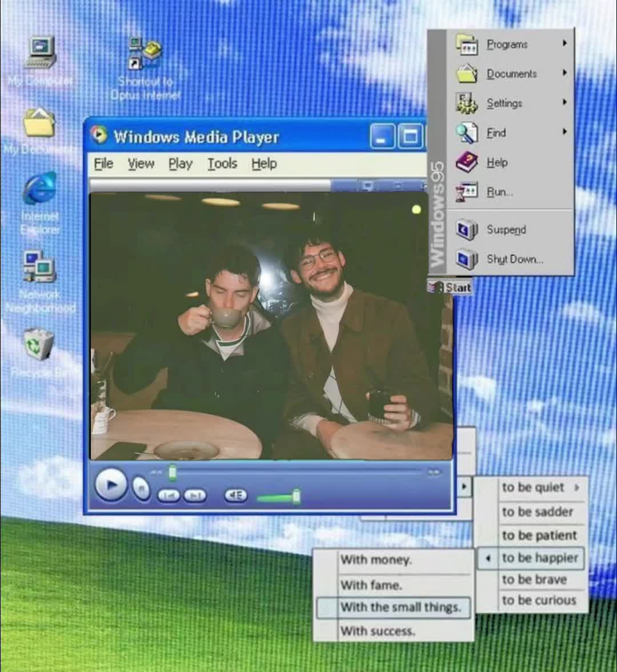This screenshot has width=617, height=672.
Task: Open the Play menu
Action: pyautogui.click(x=181, y=163)
